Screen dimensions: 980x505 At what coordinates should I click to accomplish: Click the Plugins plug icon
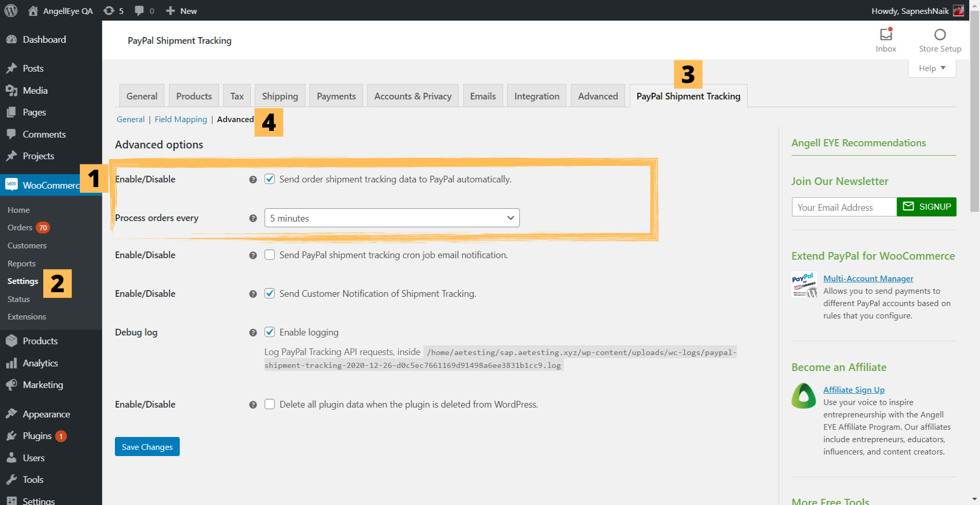11,436
